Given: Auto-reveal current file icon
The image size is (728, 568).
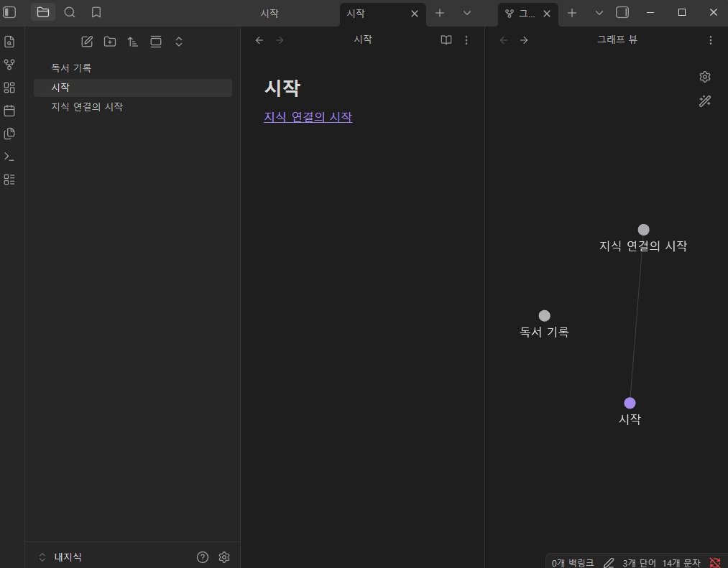Looking at the screenshot, I should [x=156, y=42].
